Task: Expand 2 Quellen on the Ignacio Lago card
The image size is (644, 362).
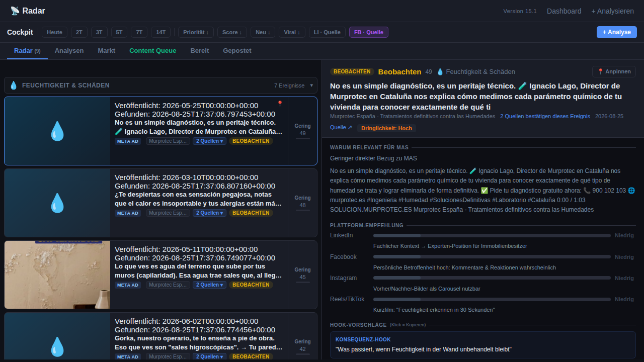Action: (209, 141)
